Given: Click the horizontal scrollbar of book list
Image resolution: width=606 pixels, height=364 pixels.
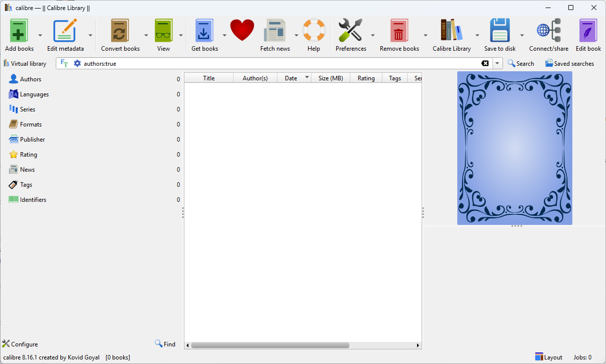Looking at the screenshot, I should point(270,345).
